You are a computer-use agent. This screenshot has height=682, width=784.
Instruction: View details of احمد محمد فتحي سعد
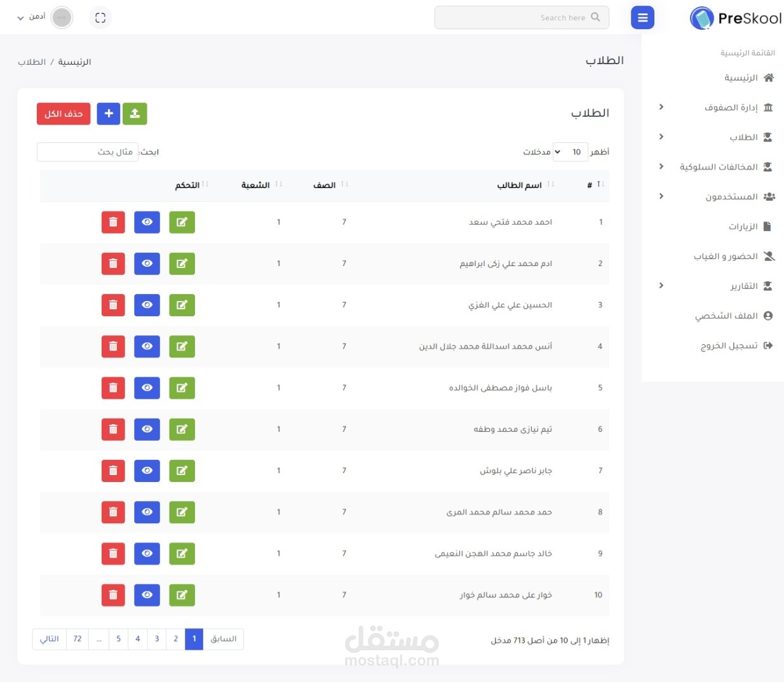pos(147,222)
